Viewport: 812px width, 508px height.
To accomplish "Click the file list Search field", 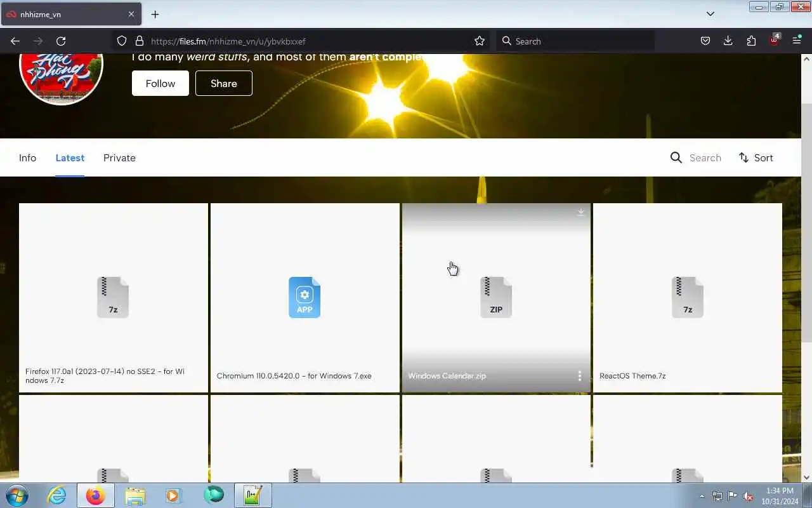I will (705, 158).
